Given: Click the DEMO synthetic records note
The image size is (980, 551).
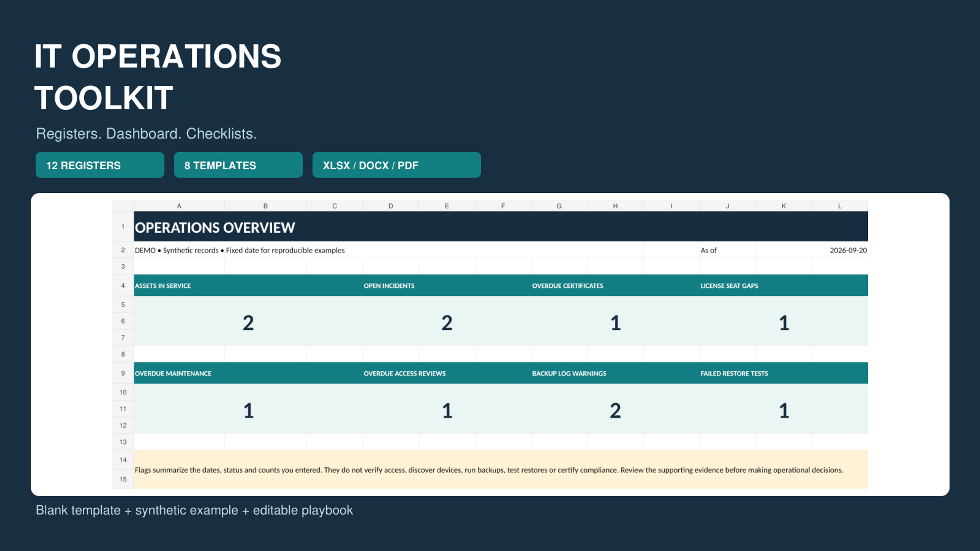Looking at the screenshot, I should click(240, 250).
